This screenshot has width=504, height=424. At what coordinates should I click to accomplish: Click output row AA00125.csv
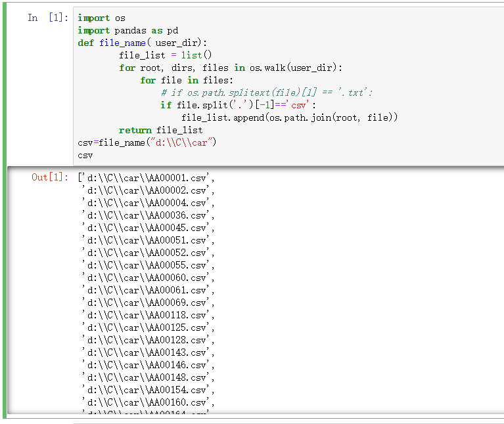click(x=149, y=328)
